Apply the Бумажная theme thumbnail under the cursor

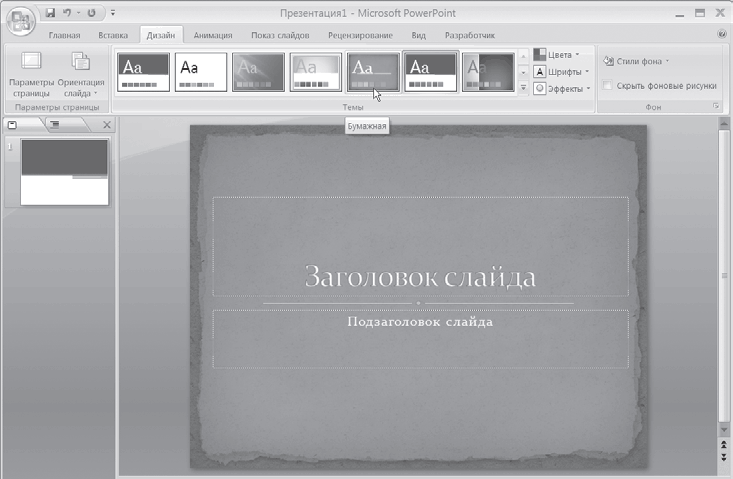coord(373,72)
